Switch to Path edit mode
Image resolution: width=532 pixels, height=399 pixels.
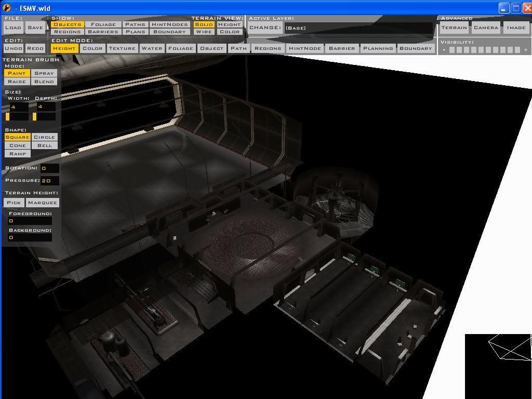238,48
